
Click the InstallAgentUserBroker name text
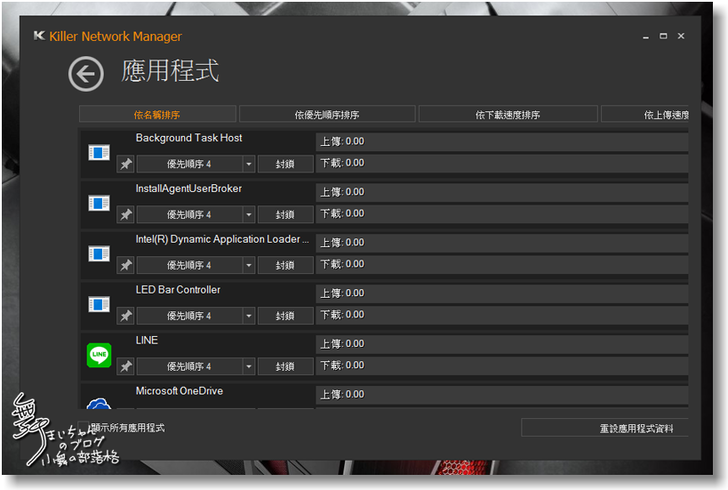188,189
